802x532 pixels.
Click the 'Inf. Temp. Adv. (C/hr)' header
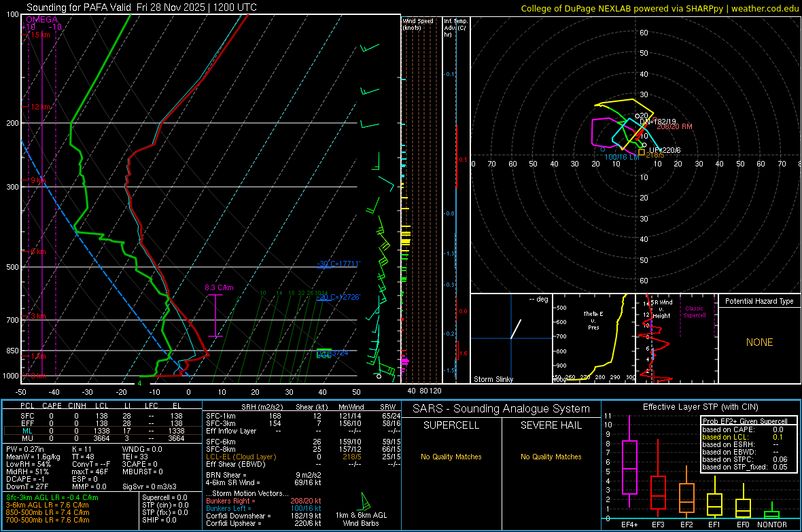[x=455, y=28]
